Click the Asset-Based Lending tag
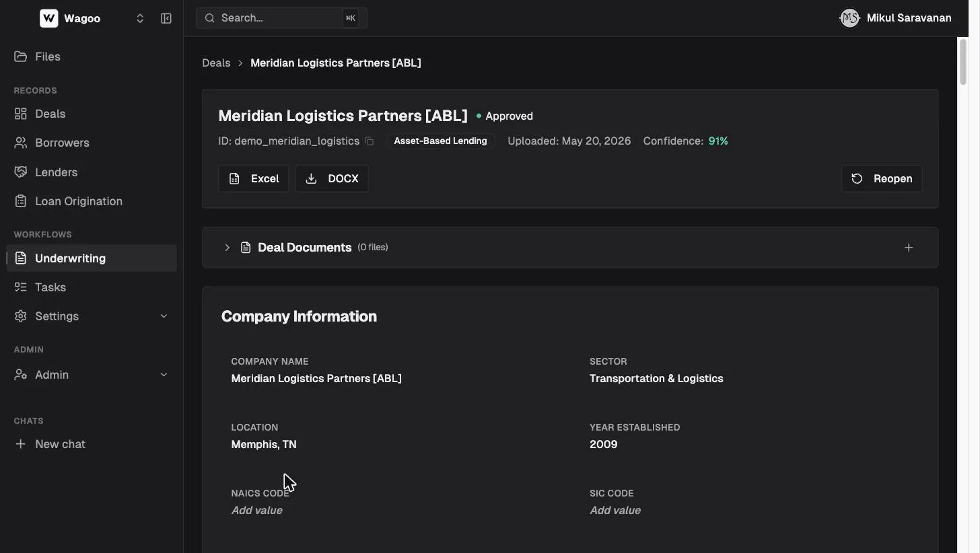 coord(440,141)
